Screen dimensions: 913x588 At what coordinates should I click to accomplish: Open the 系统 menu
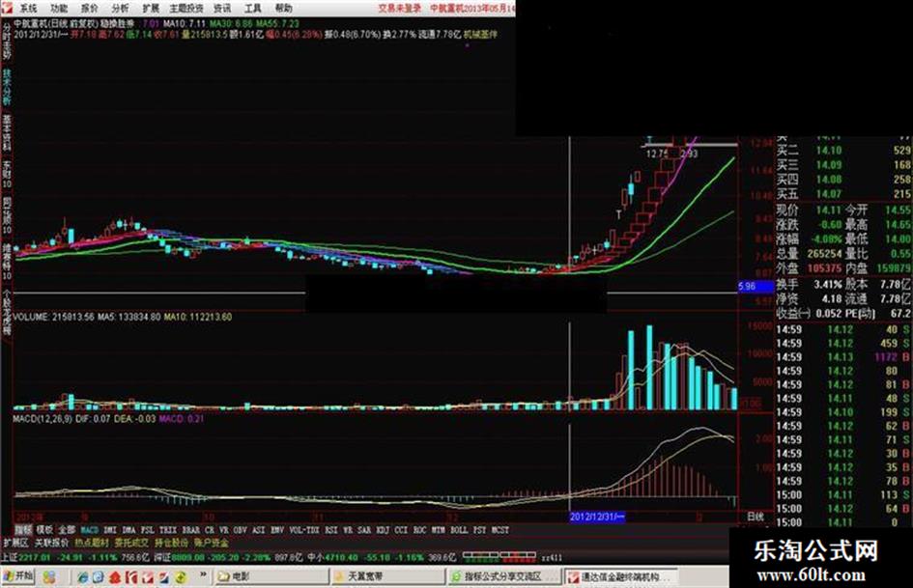(x=28, y=8)
